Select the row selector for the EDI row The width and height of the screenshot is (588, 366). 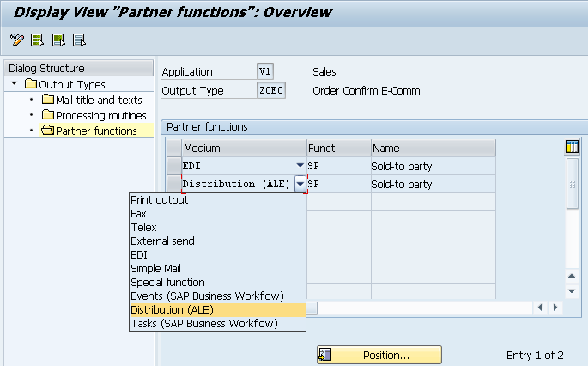[x=173, y=166]
